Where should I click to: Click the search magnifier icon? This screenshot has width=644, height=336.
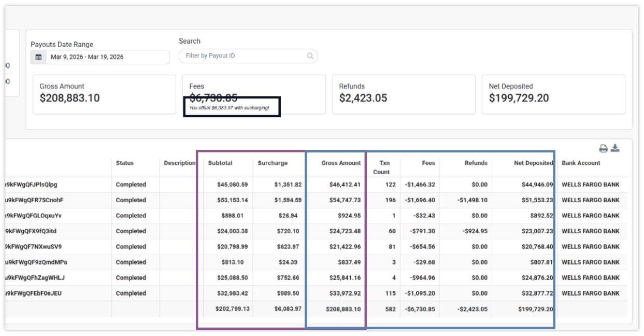click(x=309, y=56)
